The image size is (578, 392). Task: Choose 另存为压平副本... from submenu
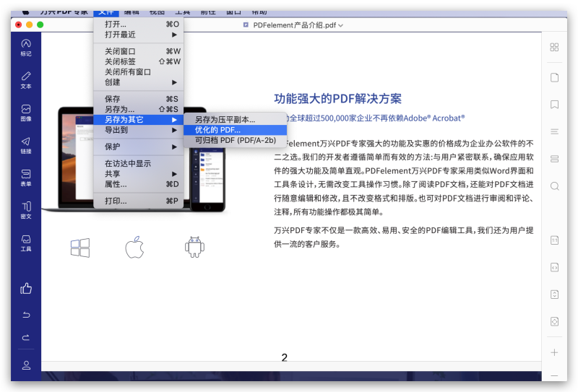(x=236, y=120)
